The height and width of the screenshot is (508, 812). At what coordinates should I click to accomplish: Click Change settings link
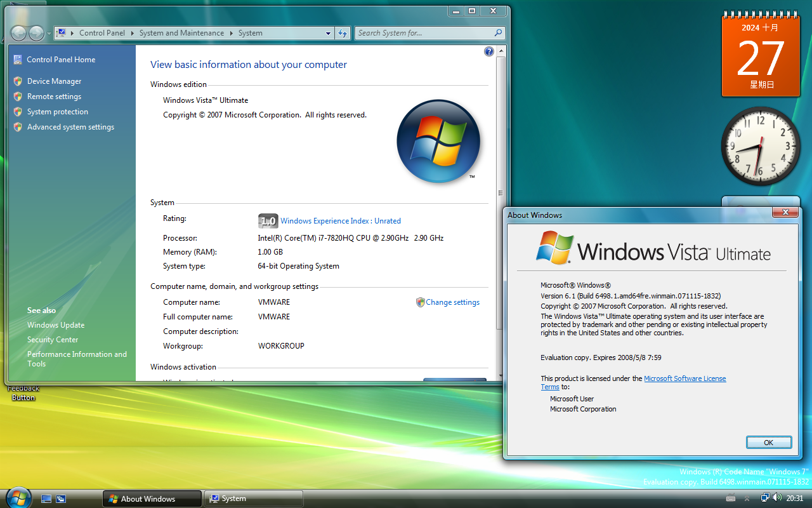tap(453, 302)
